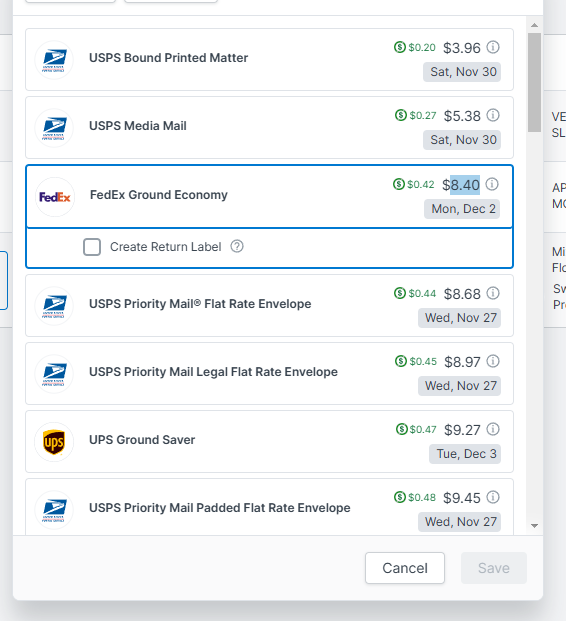This screenshot has height=621, width=566.
Task: Click the UPS shield logo
Action: (x=54, y=442)
